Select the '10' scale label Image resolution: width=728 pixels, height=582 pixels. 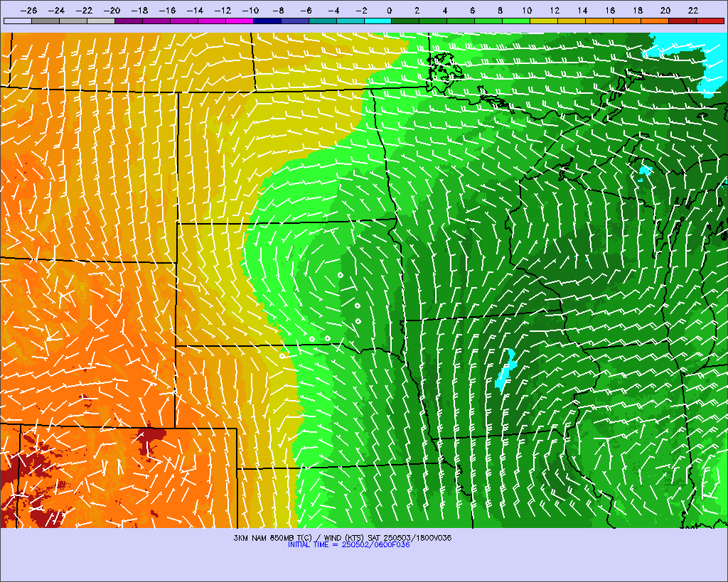(x=527, y=10)
